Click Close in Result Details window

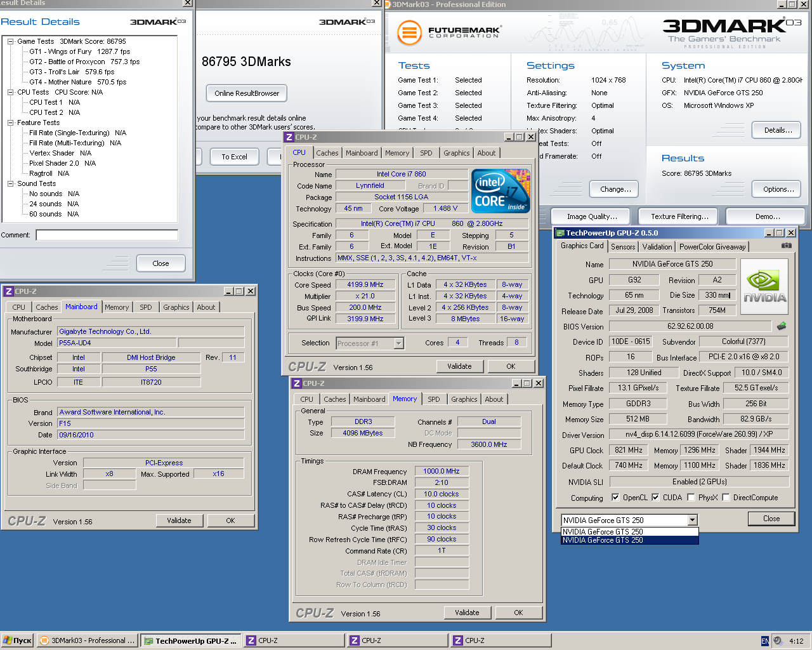160,263
